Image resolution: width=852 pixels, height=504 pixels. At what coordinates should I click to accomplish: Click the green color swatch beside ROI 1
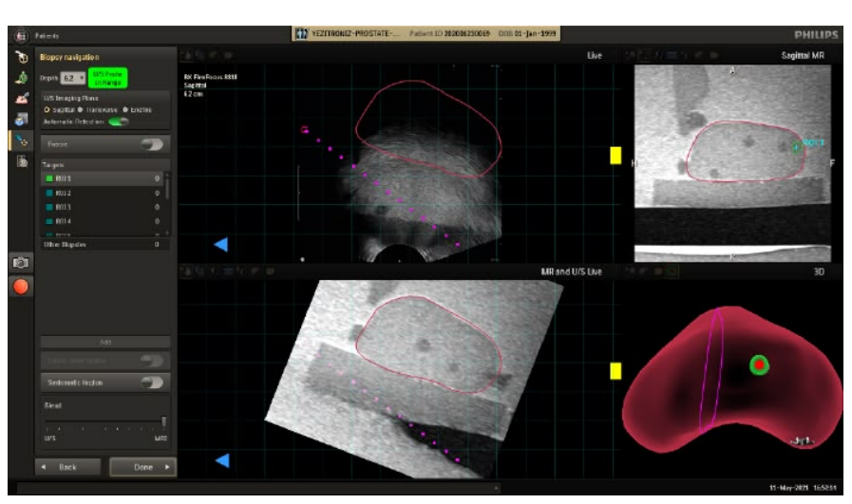(x=49, y=178)
